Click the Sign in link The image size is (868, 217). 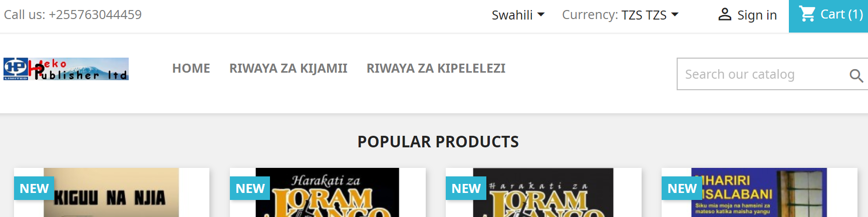pyautogui.click(x=757, y=15)
